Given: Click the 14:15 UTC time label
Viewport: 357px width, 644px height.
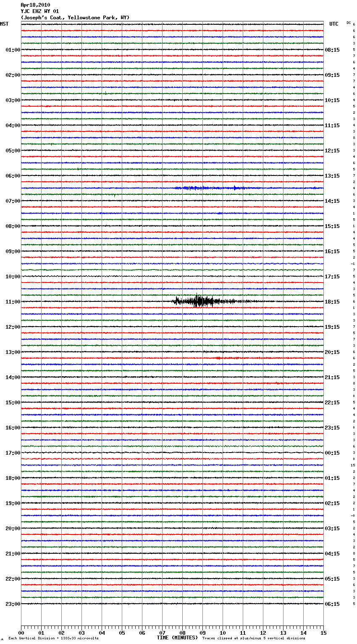Looking at the screenshot, I should pos(332,201).
